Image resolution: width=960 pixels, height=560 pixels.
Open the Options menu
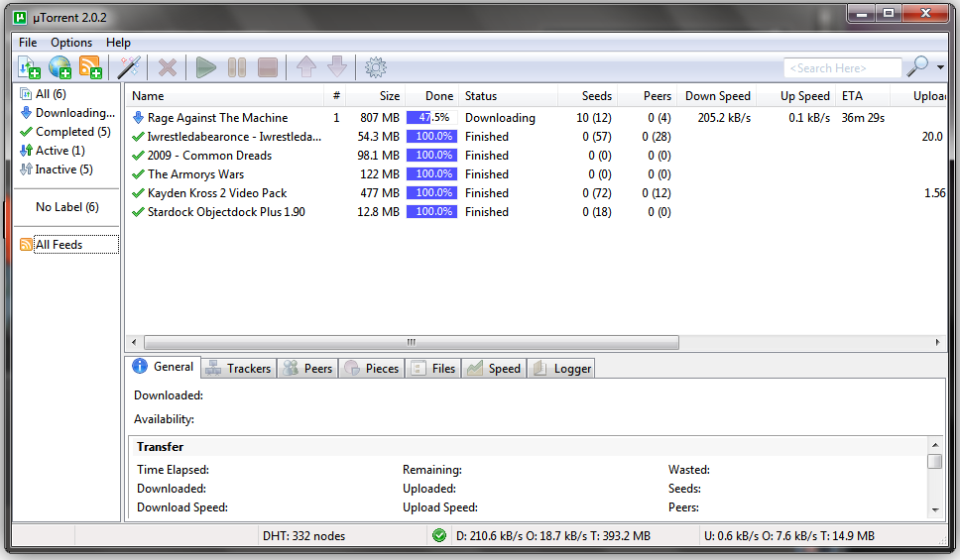71,43
